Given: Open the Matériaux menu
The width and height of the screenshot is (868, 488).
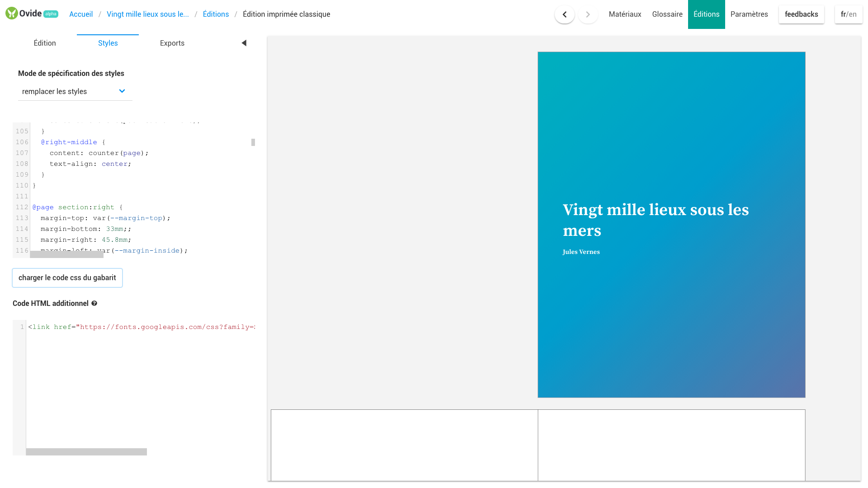Looking at the screenshot, I should [625, 14].
